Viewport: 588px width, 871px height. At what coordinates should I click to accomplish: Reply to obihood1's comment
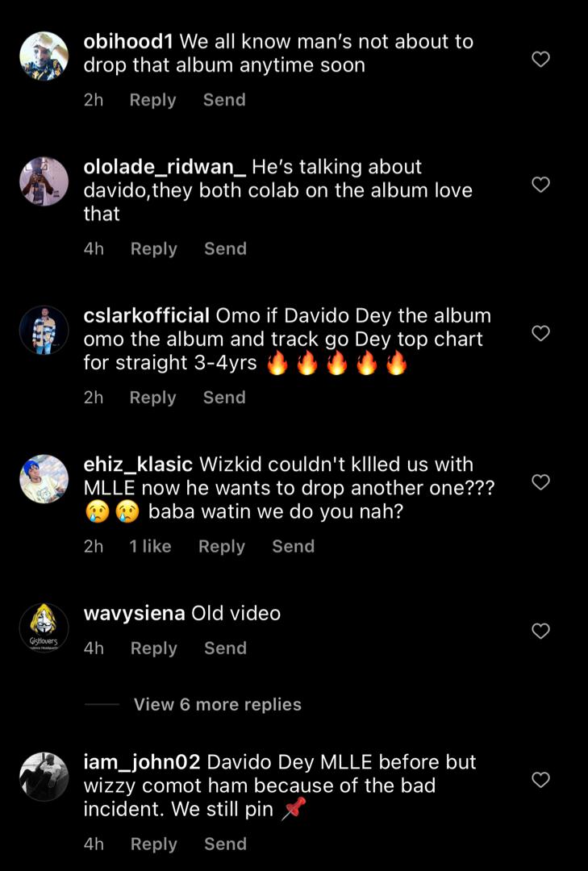pos(152,100)
